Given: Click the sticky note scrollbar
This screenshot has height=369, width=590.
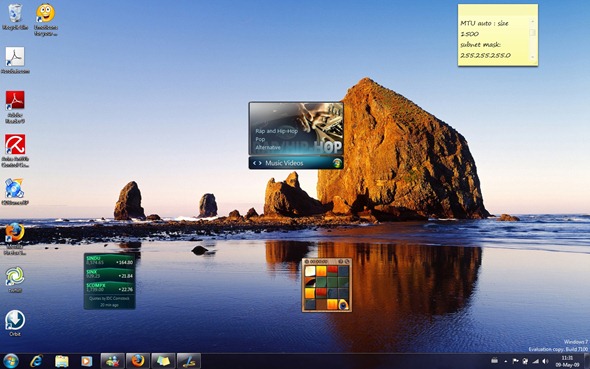Looking at the screenshot, I should 532,39.
